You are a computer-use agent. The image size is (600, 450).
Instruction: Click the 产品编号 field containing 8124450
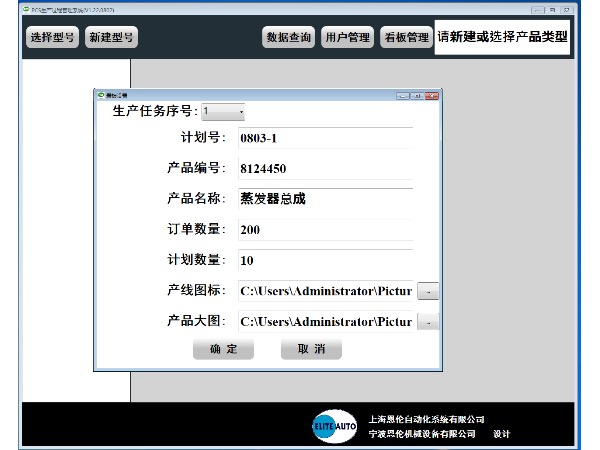[x=326, y=168]
